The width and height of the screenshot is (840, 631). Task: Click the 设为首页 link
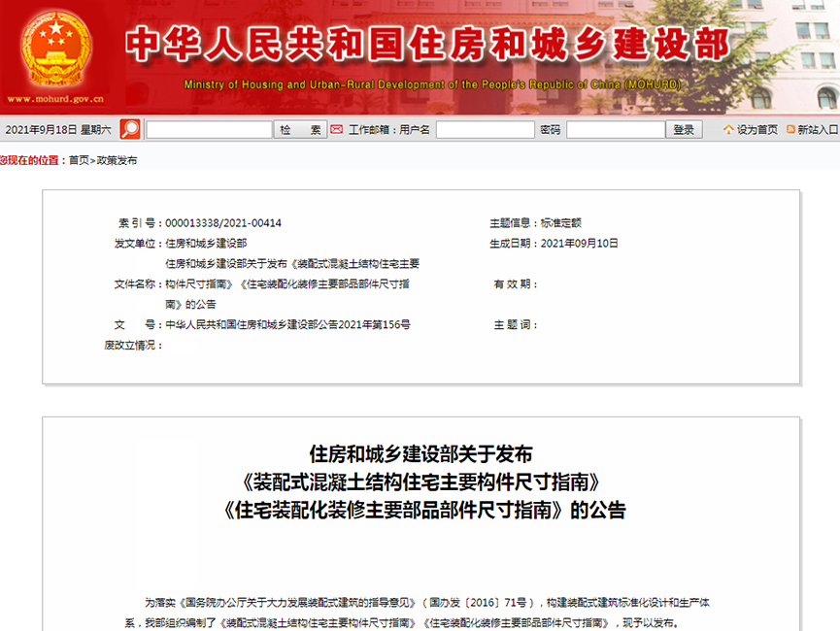click(756, 130)
